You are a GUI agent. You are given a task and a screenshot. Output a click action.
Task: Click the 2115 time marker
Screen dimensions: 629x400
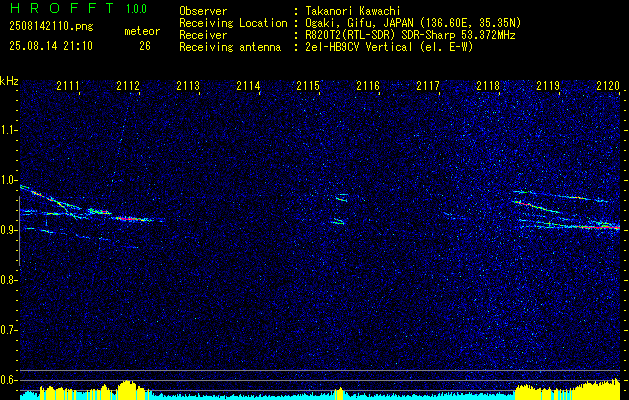click(x=308, y=86)
